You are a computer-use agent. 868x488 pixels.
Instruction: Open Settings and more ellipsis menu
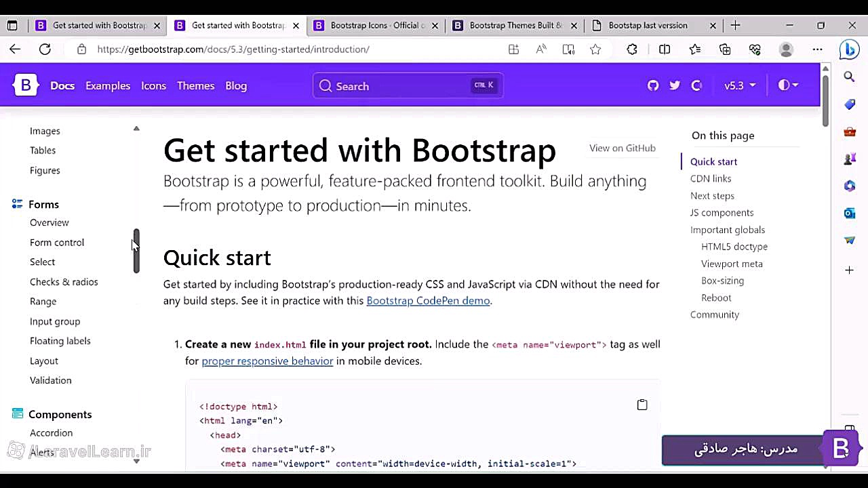(x=817, y=49)
